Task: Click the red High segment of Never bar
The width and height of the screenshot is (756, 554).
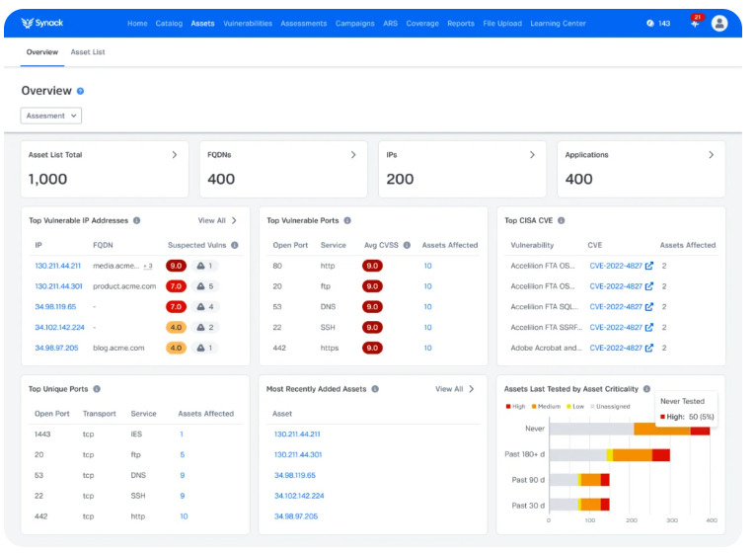Action: point(700,430)
